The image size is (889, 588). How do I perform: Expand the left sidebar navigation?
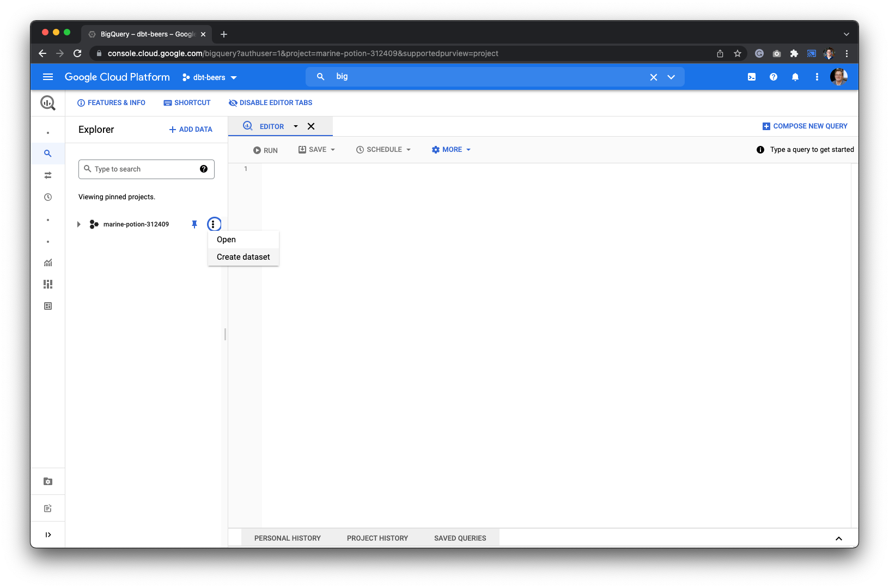(x=48, y=535)
